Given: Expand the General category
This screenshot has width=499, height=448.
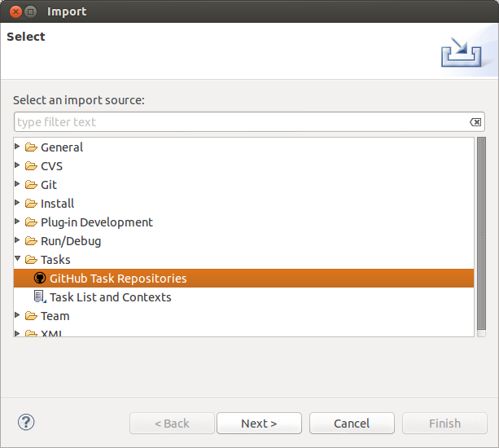Looking at the screenshot, I should 17,146.
